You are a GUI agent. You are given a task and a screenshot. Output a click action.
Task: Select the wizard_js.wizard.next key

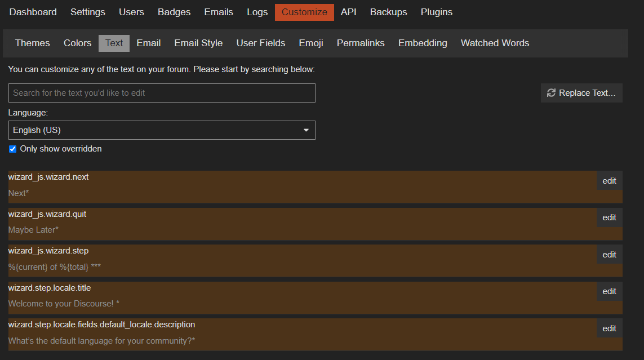pyautogui.click(x=48, y=177)
